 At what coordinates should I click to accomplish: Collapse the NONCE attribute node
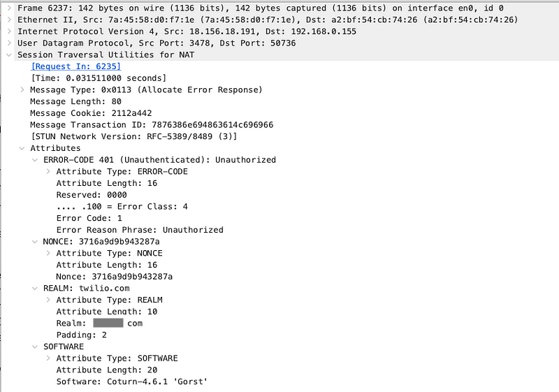coord(35,242)
